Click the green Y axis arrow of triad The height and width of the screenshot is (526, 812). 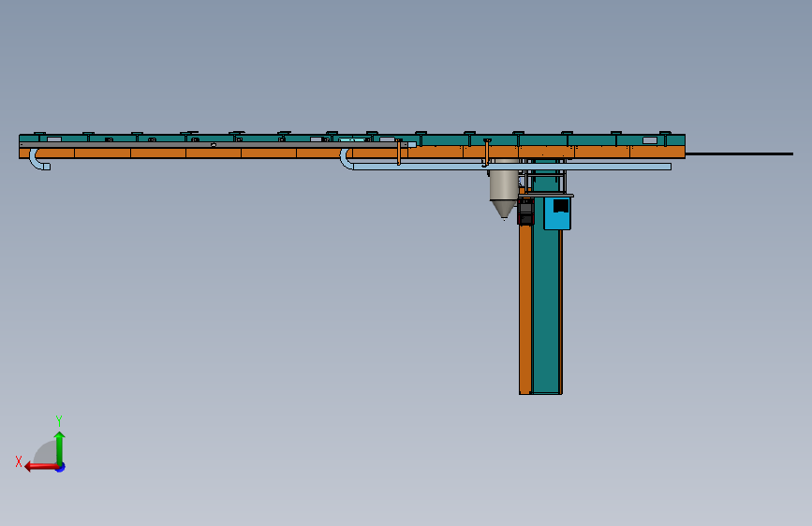tap(60, 447)
